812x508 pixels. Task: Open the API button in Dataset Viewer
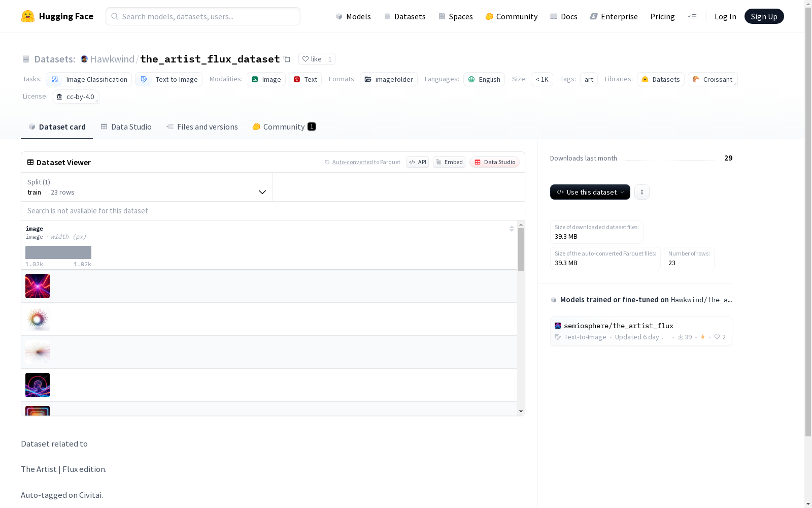pyautogui.click(x=418, y=162)
